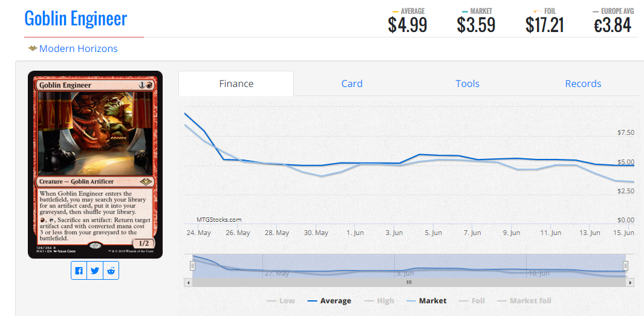This screenshot has height=316, width=644.
Task: Click the left scroll arrow of chart navigator
Action: tap(188, 282)
